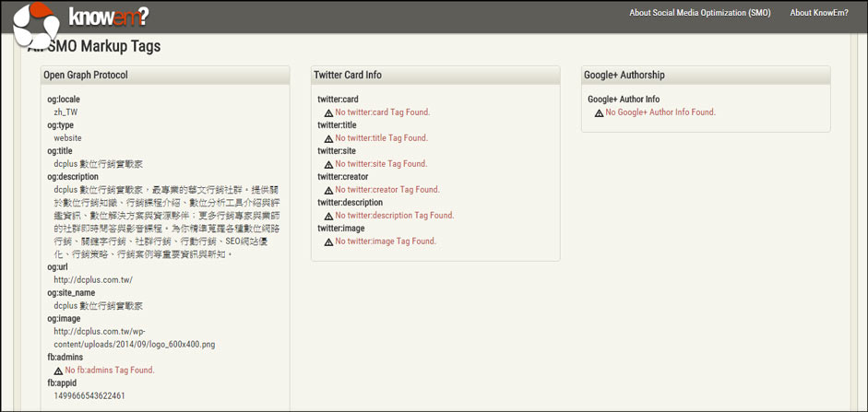
Task: Click warning icon beside twitter:image message
Action: pos(328,241)
